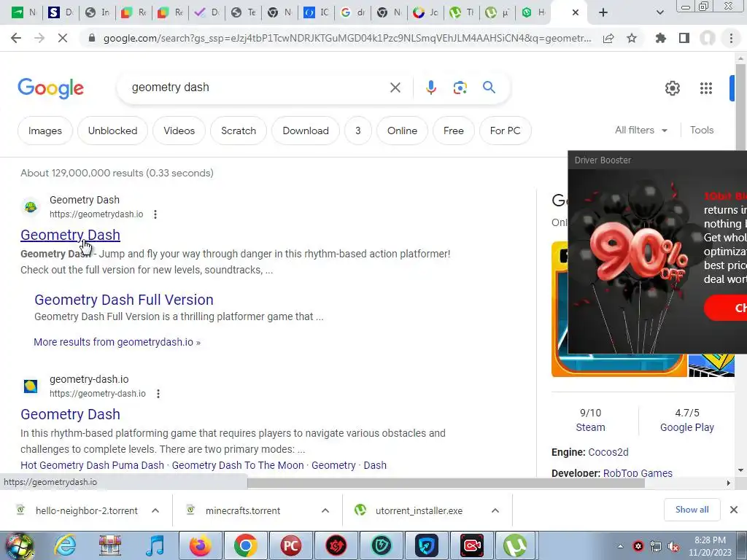Viewport: 747px width, 560px height.
Task: Clear the search box text
Action: [x=395, y=87]
